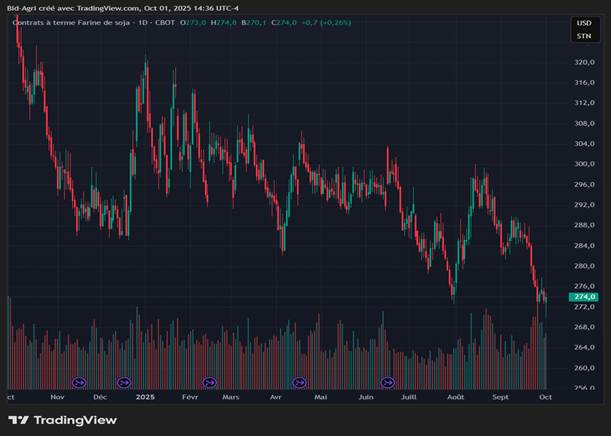Click the Mars label on the time axis
Image resolution: width=611 pixels, height=436 pixels.
pos(231,397)
